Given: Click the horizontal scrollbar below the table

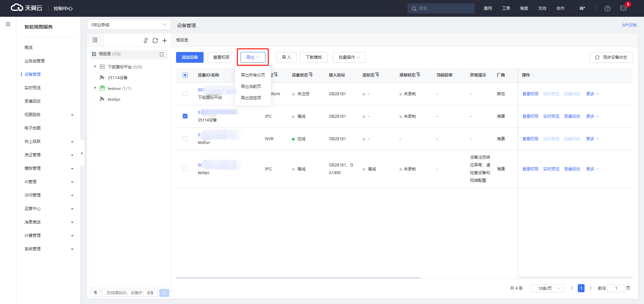Looking at the screenshot, I should [298, 278].
